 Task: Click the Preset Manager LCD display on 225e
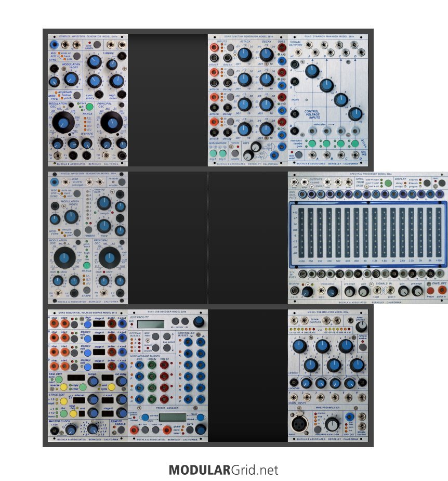pos(173,418)
